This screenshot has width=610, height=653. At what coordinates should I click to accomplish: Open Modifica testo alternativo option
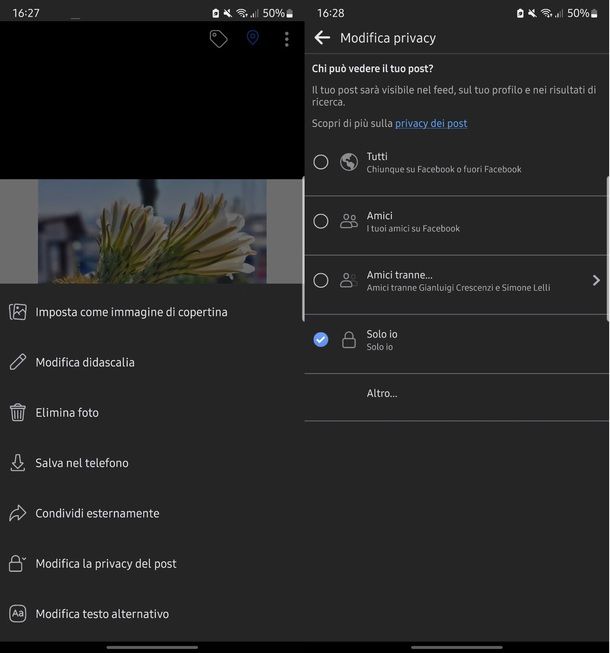(x=102, y=614)
